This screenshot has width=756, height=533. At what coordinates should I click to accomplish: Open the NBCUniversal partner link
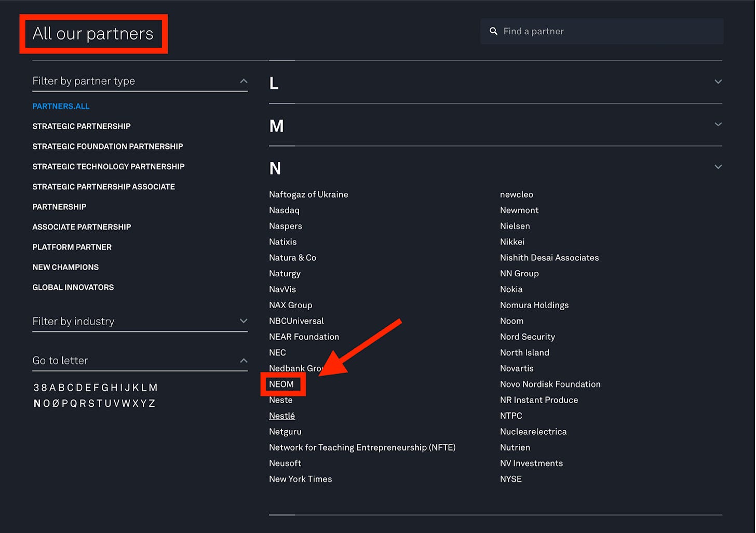[296, 321]
